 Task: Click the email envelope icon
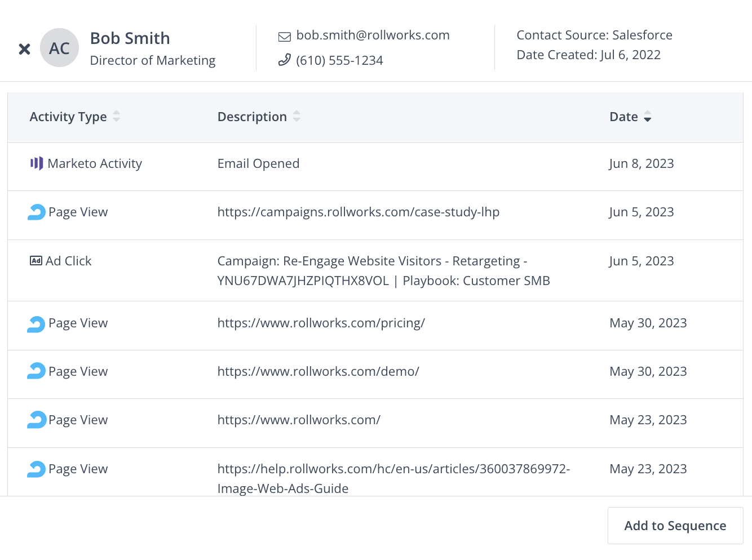click(x=285, y=37)
